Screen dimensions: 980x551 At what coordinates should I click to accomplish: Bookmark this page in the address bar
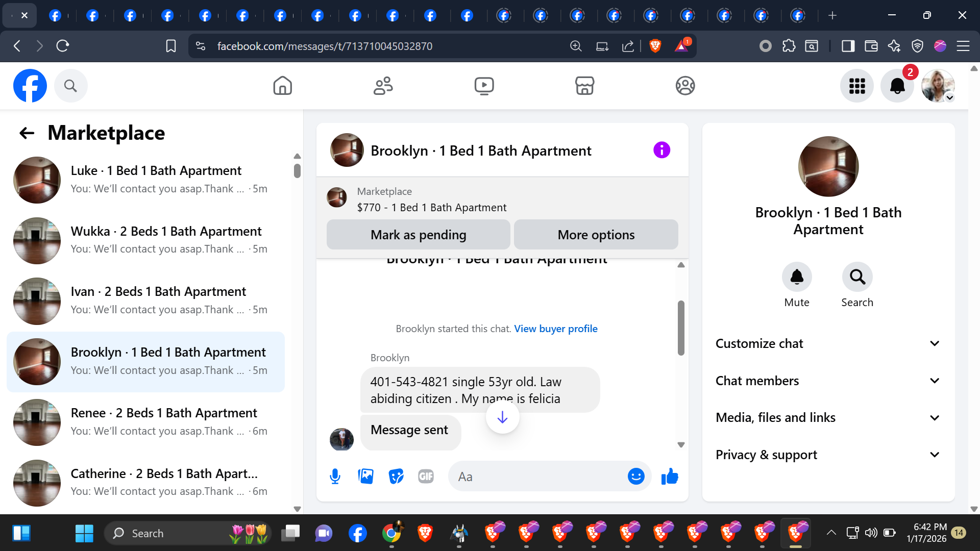coord(171,46)
